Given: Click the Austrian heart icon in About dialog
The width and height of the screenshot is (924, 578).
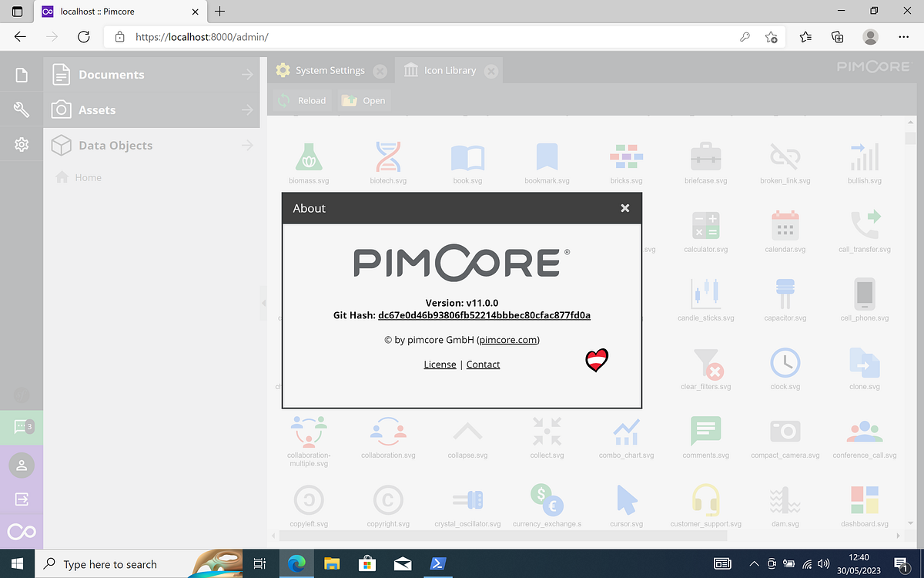Looking at the screenshot, I should (596, 360).
